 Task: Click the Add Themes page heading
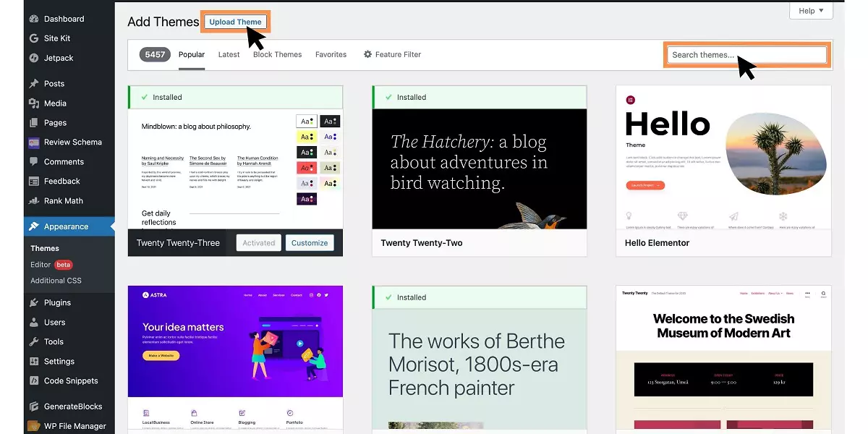(163, 22)
